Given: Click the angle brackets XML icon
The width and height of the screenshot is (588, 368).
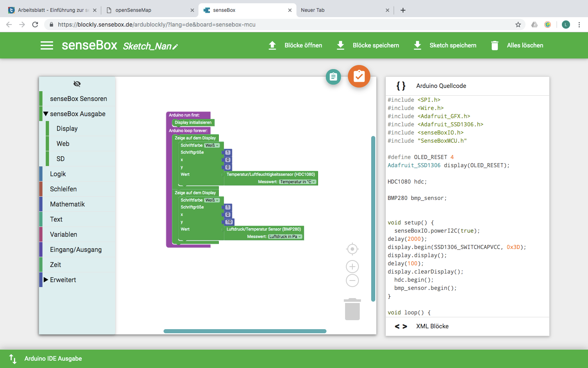Looking at the screenshot, I should click(401, 326).
